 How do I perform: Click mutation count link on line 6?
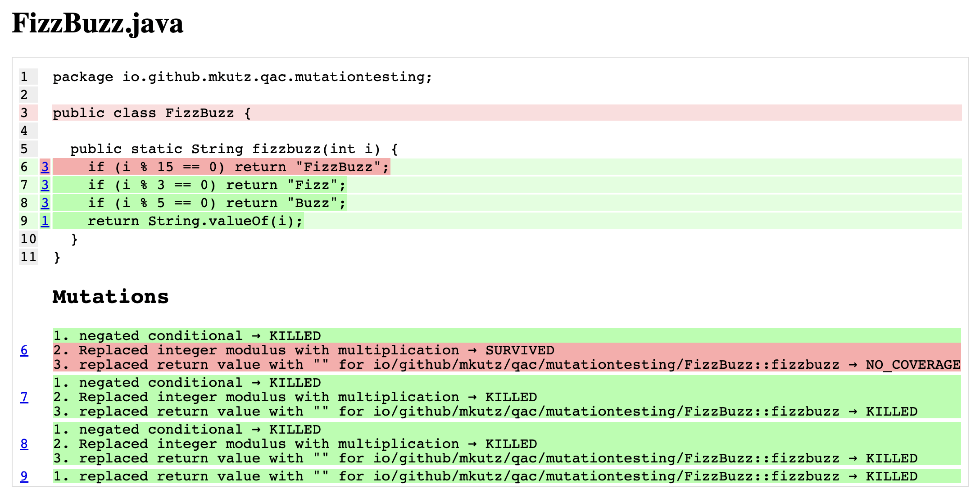point(45,167)
